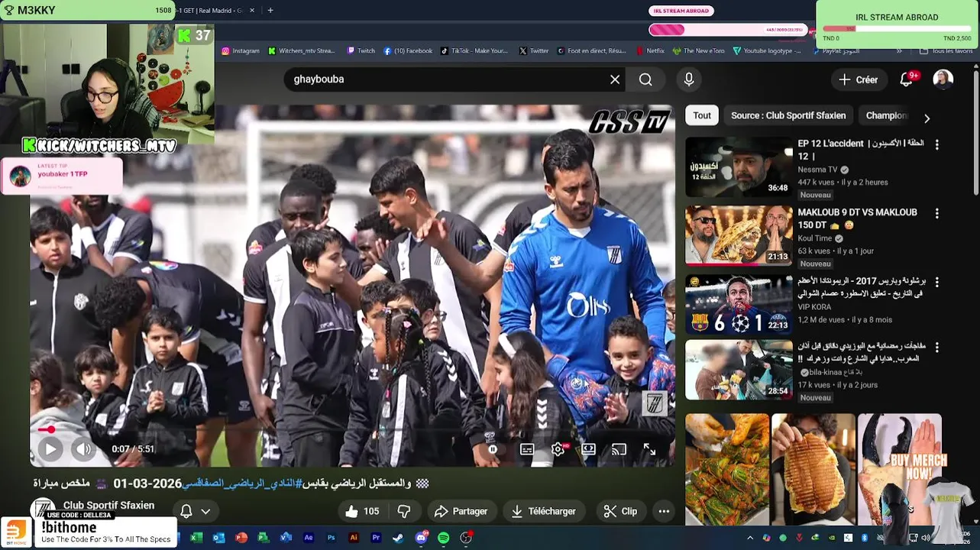This screenshot has width=980, height=550.
Task: Open the bila-kinaa video thumbnail
Action: (x=739, y=370)
